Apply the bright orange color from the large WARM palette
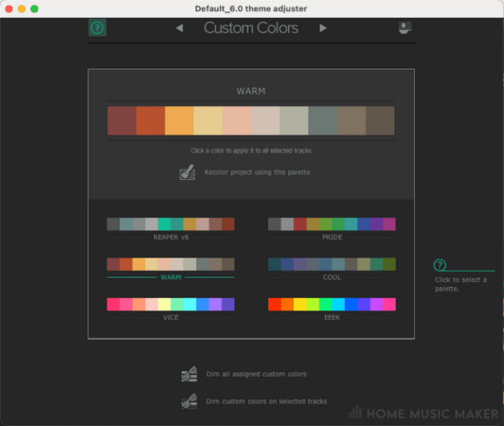This screenshot has height=426, width=504. (179, 120)
